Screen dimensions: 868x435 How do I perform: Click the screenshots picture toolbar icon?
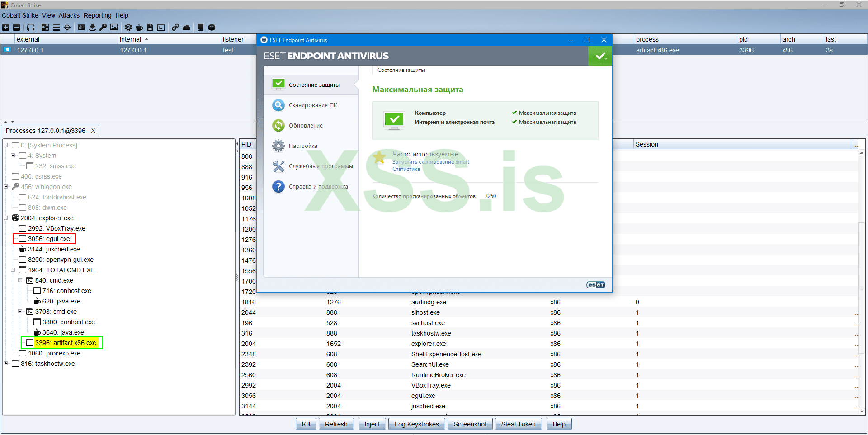pos(114,28)
